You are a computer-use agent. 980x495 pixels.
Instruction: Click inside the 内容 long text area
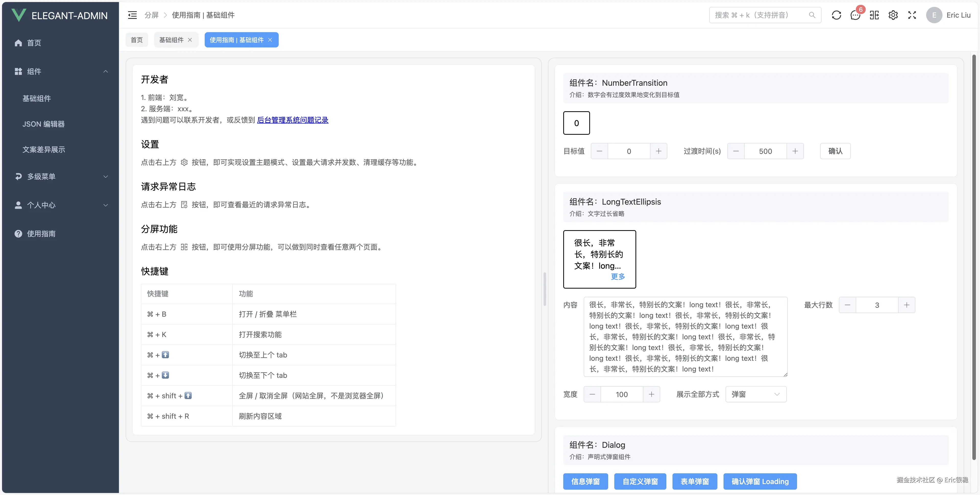click(685, 337)
